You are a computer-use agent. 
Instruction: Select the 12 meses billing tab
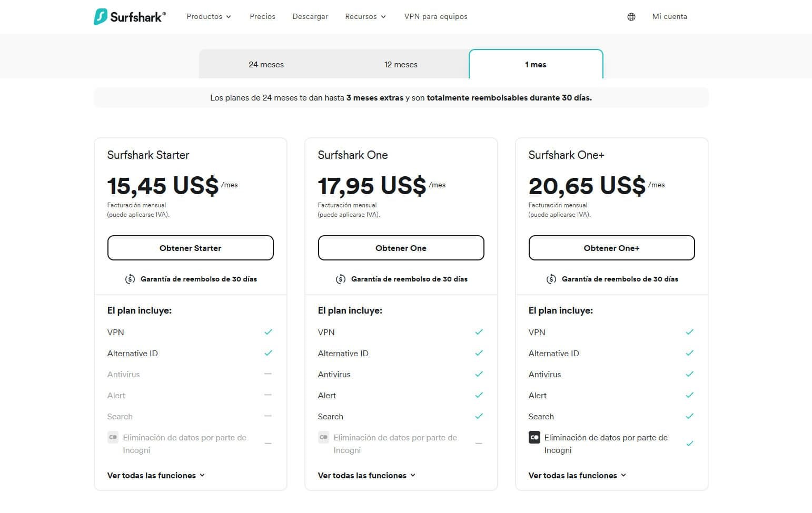401,64
